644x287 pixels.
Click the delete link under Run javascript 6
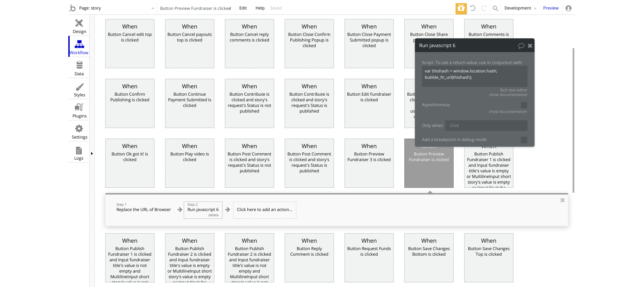point(213,215)
